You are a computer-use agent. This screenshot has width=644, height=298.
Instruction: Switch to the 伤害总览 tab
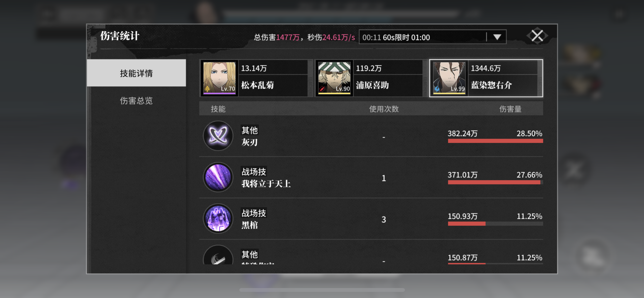[x=136, y=101]
